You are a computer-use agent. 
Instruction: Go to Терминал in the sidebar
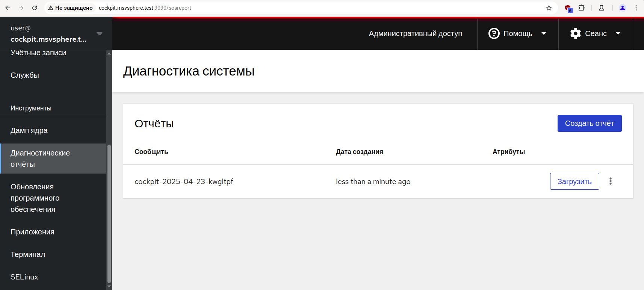28,254
